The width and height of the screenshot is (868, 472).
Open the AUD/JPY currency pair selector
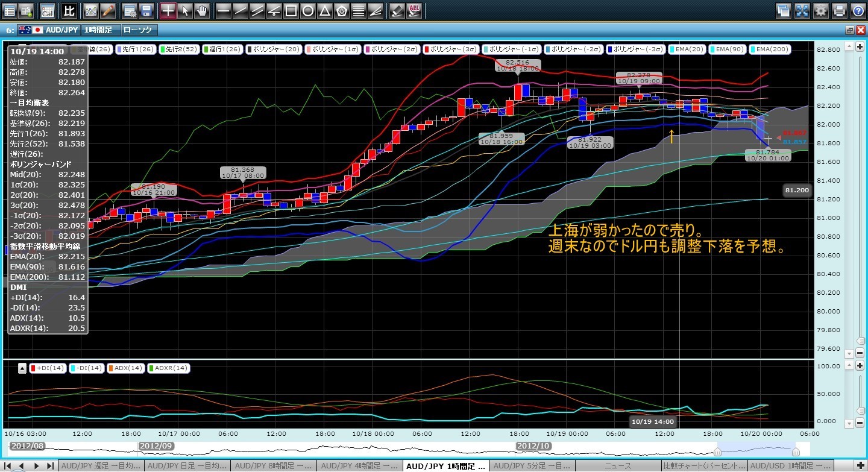click(x=60, y=30)
